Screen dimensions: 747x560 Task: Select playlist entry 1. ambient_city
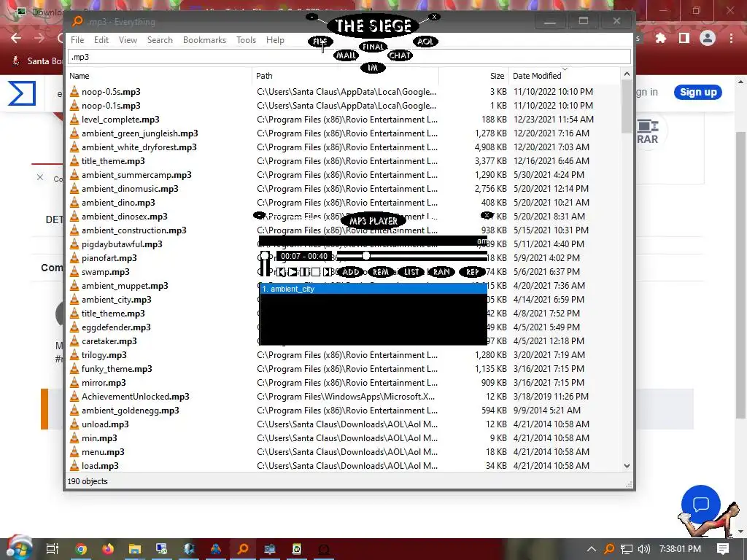click(373, 289)
